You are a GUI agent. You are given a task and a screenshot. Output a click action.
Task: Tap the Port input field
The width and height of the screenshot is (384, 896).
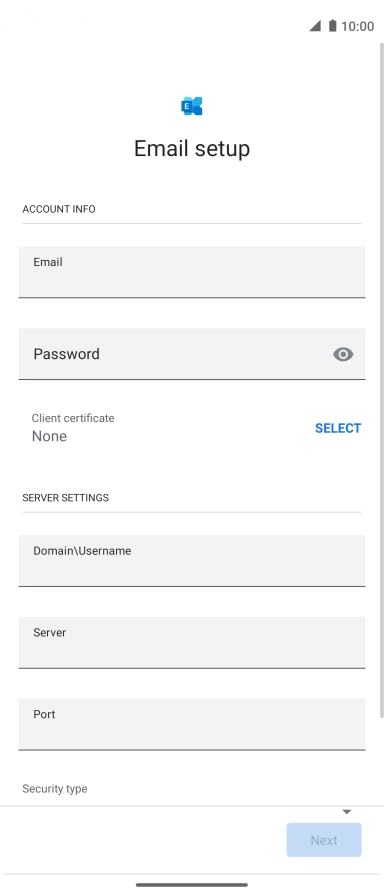point(192,724)
